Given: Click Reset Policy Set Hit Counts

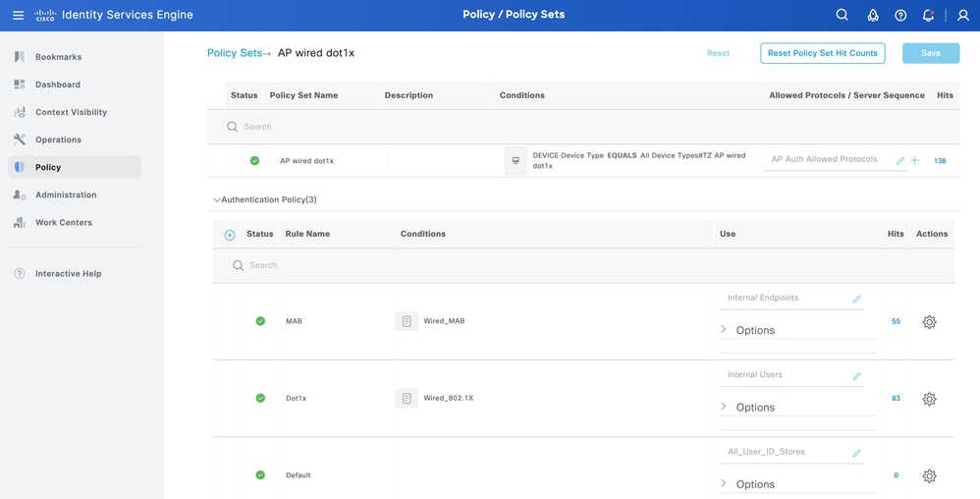Looking at the screenshot, I should [x=823, y=53].
